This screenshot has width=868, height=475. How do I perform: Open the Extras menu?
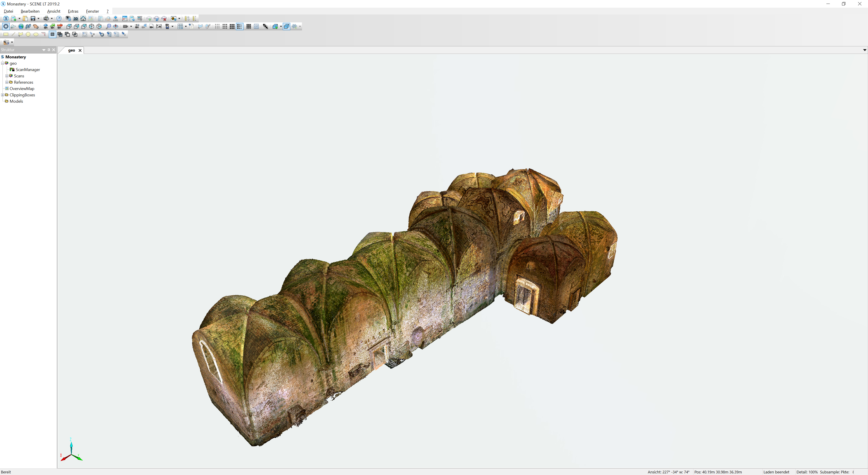tap(73, 11)
